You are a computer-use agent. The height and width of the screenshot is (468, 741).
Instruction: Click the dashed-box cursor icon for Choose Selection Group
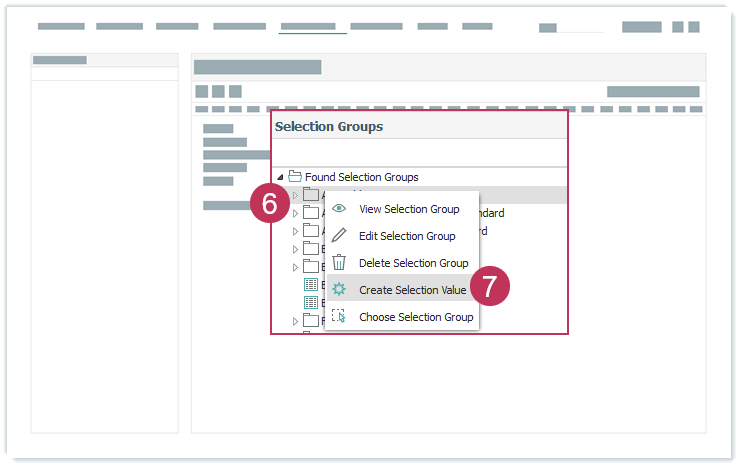pyautogui.click(x=339, y=316)
